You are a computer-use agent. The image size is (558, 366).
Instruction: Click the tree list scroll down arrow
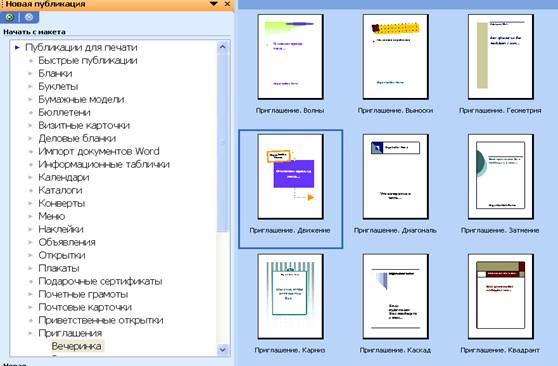tap(223, 349)
